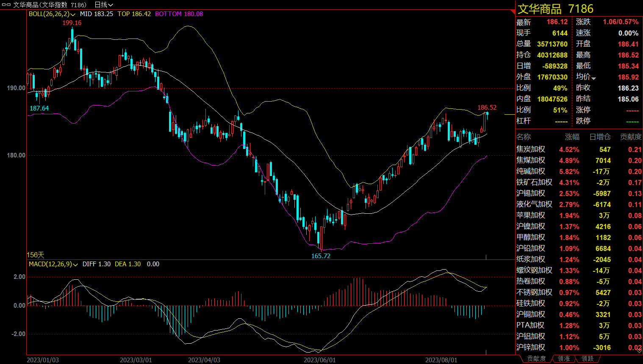Select the 焦炭加权 row
The height and width of the screenshot is (364, 643).
pyautogui.click(x=579, y=149)
